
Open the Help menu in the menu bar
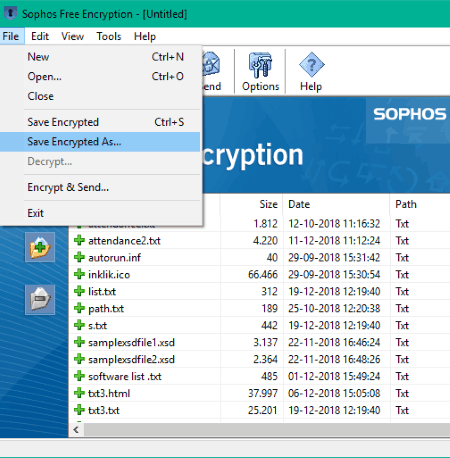click(145, 36)
